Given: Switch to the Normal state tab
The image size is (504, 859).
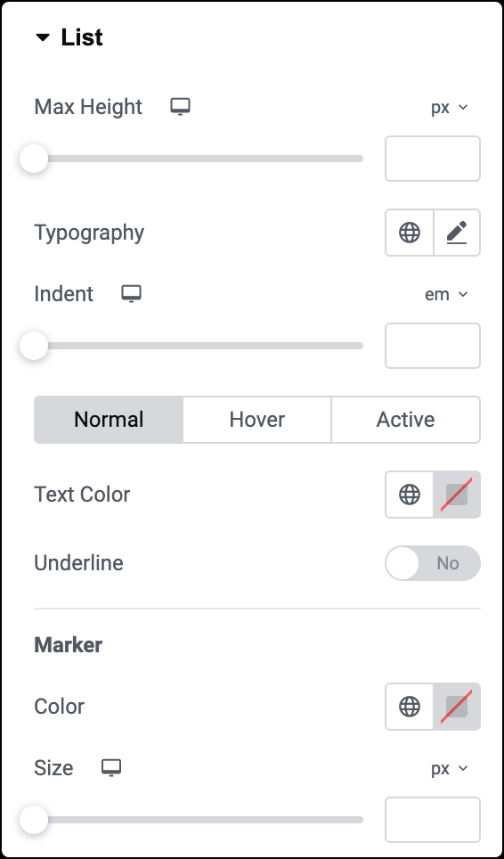Looking at the screenshot, I should click(109, 420).
